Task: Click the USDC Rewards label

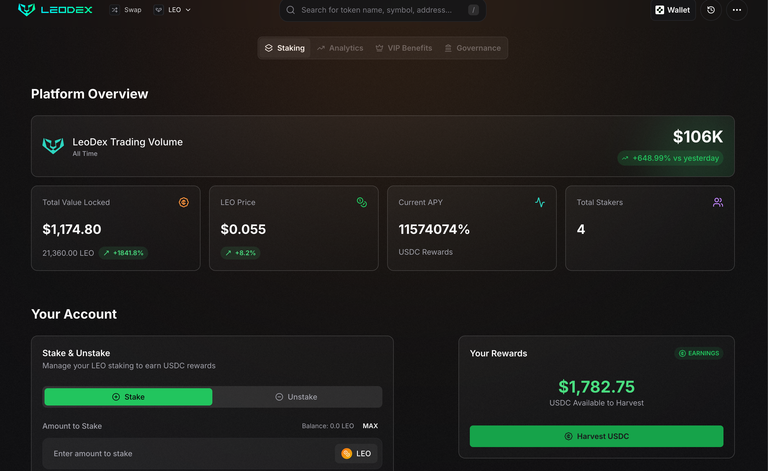Action: click(x=426, y=252)
